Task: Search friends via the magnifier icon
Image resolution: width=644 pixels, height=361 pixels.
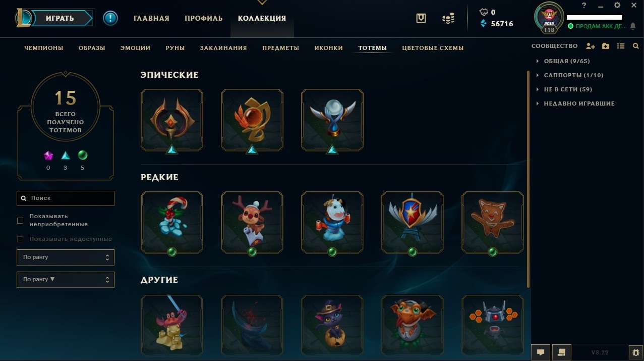Action: click(x=635, y=46)
